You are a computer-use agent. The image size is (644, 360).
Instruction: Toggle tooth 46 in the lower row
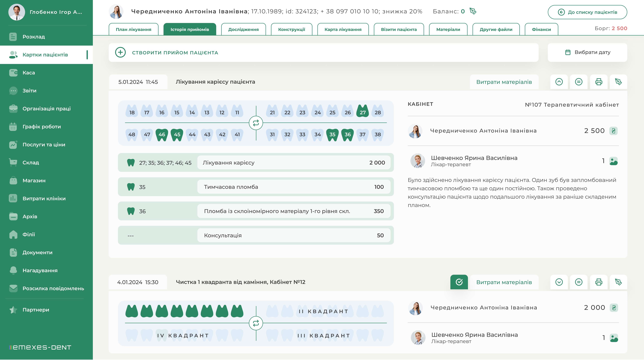point(162,134)
